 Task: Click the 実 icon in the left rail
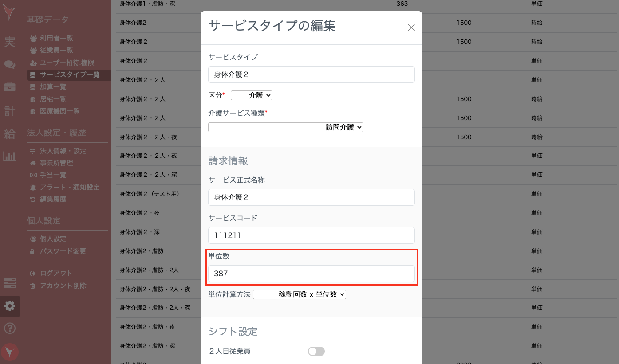coord(10,41)
